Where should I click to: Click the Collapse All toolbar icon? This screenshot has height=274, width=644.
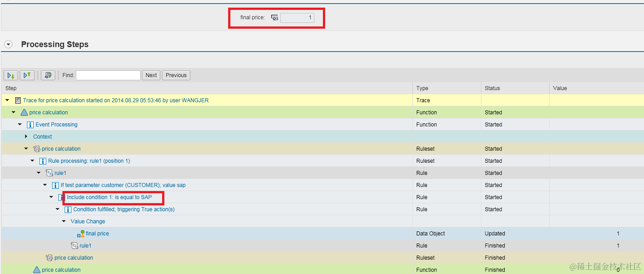click(x=27, y=75)
